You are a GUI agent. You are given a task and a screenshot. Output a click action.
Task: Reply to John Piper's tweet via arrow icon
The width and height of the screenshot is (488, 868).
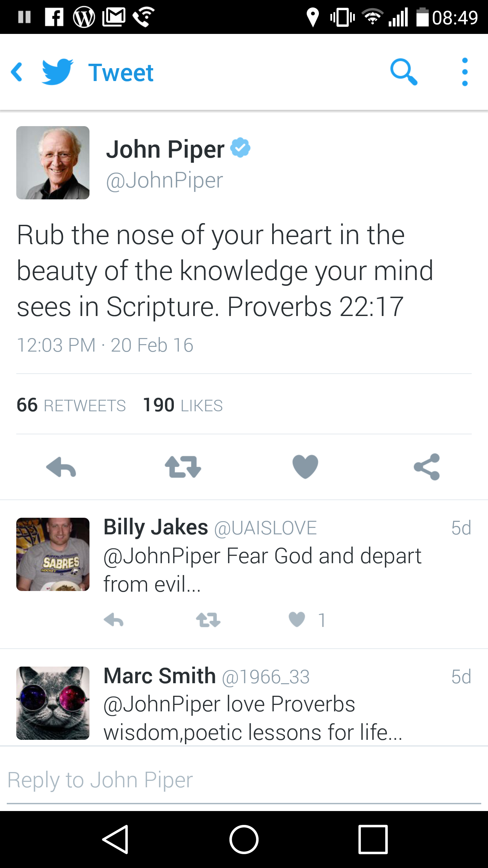61,467
